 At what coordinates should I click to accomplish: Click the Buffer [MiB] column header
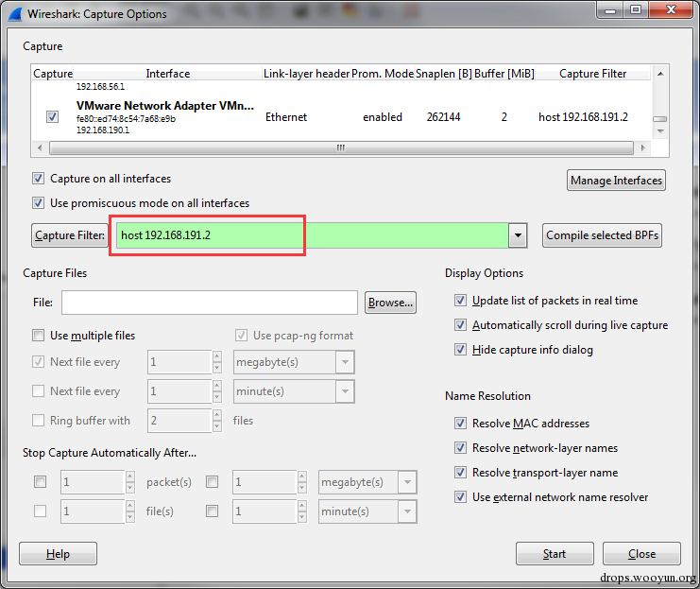(x=504, y=74)
